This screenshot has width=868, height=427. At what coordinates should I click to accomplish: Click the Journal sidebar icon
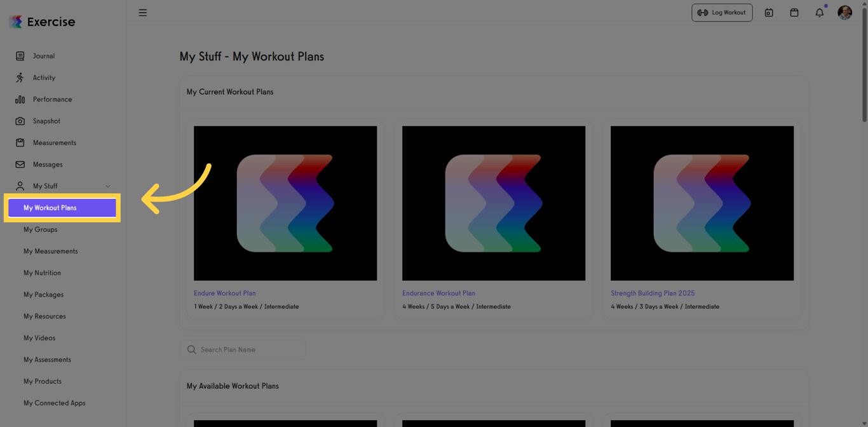(x=20, y=56)
